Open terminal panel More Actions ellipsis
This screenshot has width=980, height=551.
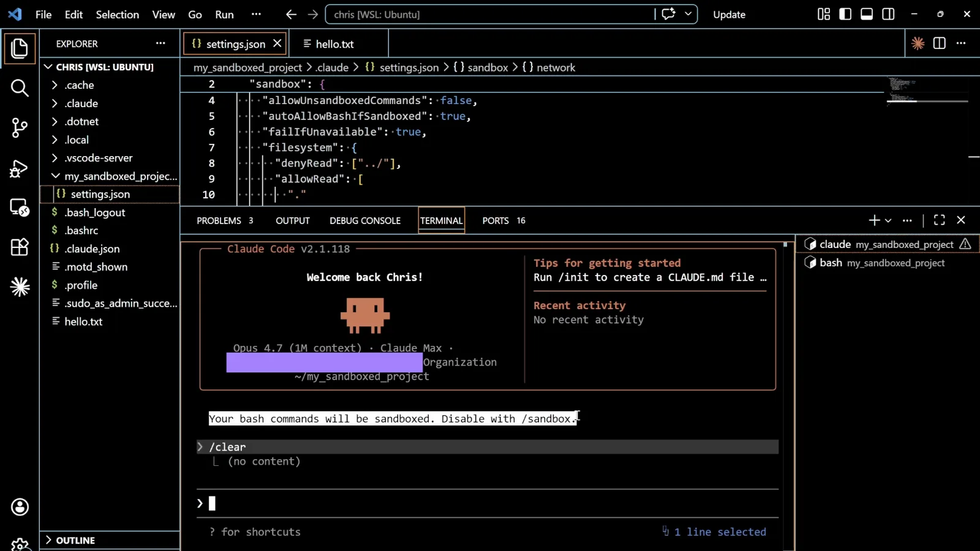pos(907,220)
